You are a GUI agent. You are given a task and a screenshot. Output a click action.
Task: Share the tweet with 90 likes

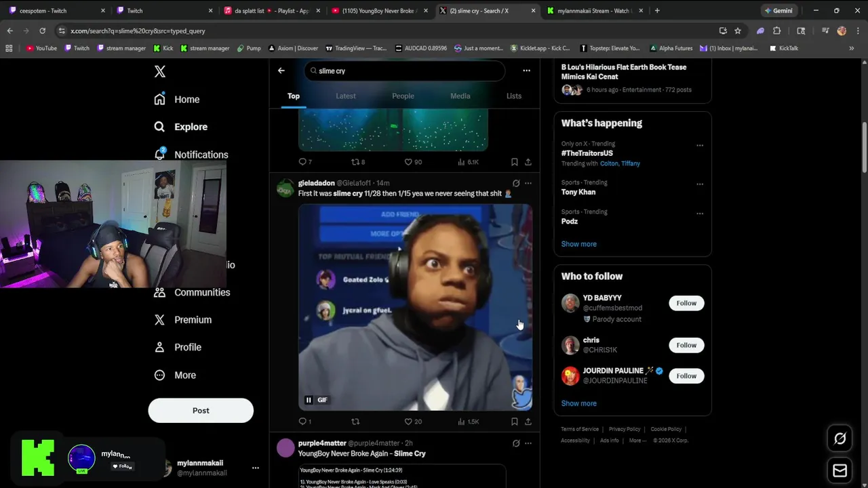(528, 162)
